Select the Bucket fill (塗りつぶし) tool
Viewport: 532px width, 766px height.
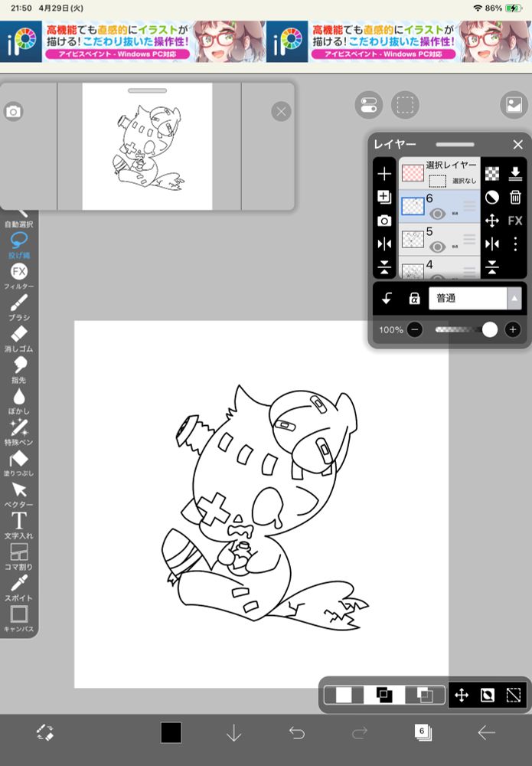click(x=18, y=463)
